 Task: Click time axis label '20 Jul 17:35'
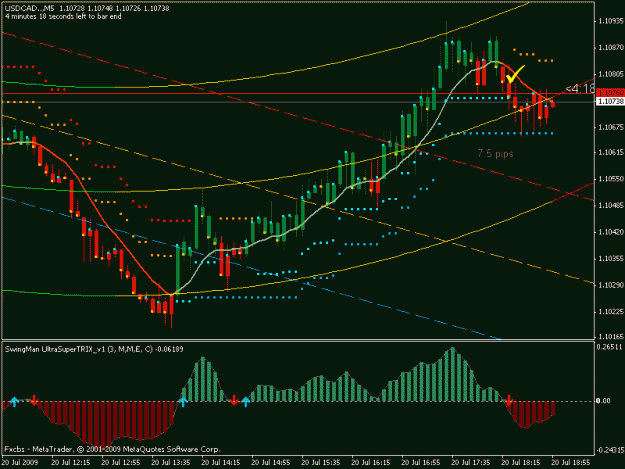[471, 463]
